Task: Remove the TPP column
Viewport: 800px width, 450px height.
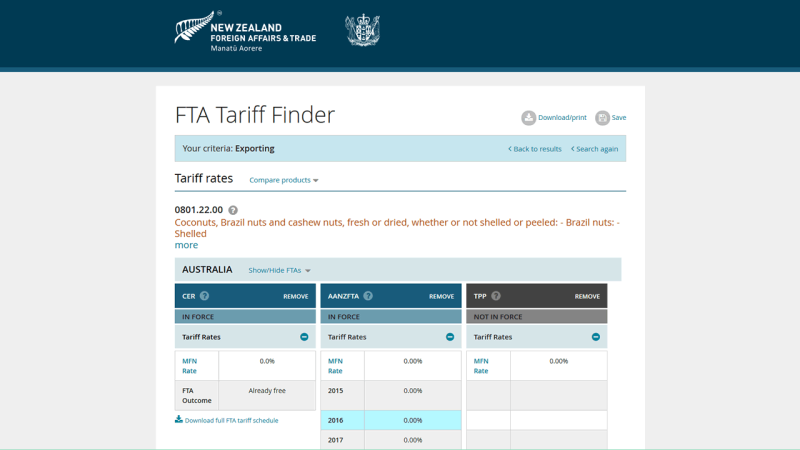Action: tap(587, 296)
